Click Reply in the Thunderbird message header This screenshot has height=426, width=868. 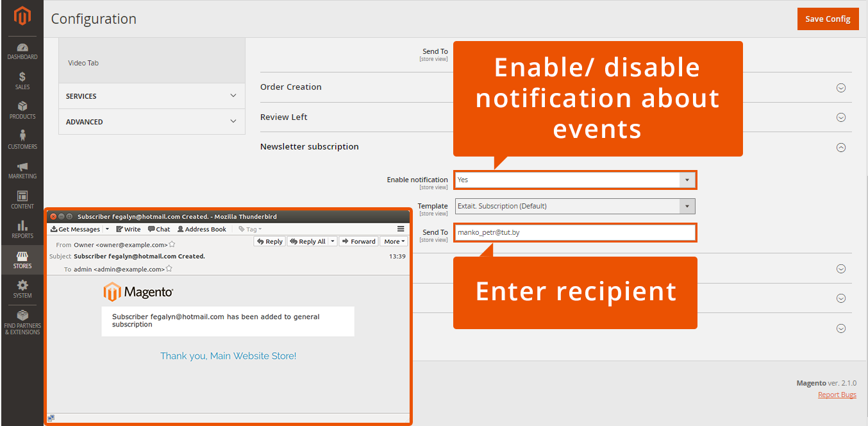269,241
